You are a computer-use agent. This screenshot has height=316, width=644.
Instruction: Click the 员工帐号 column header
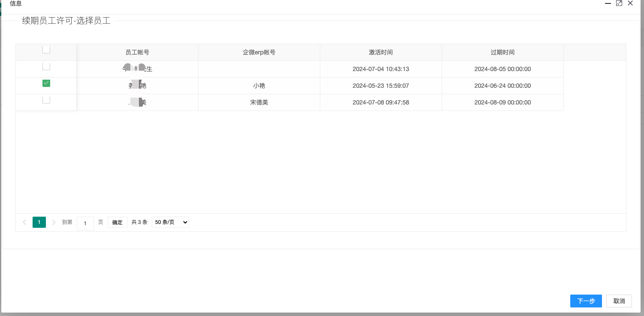137,52
